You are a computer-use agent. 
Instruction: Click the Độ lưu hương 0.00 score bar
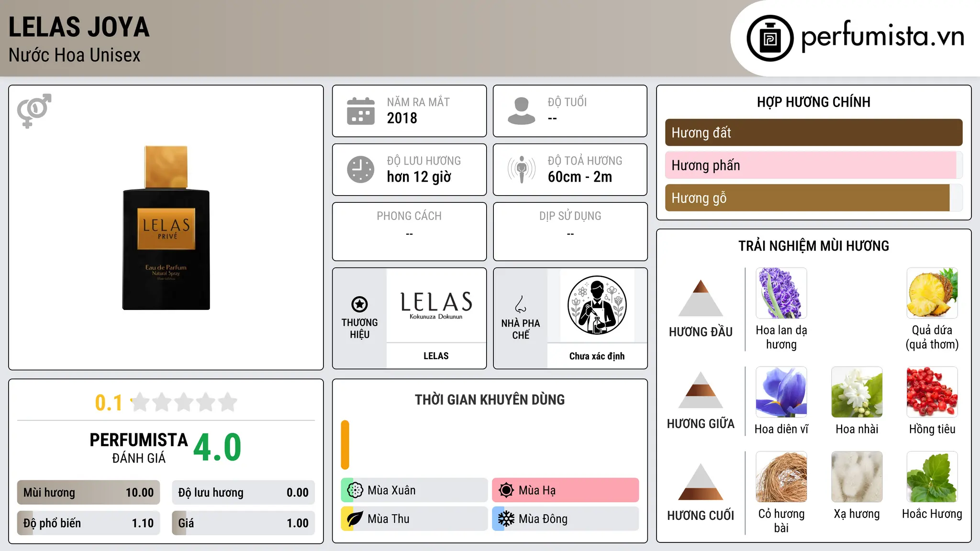point(244,493)
